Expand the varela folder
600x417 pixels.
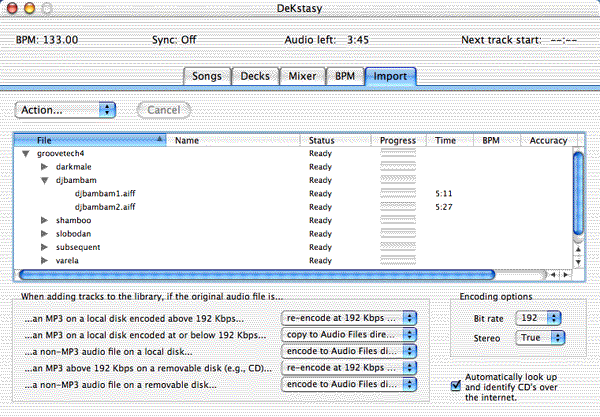tap(45, 261)
